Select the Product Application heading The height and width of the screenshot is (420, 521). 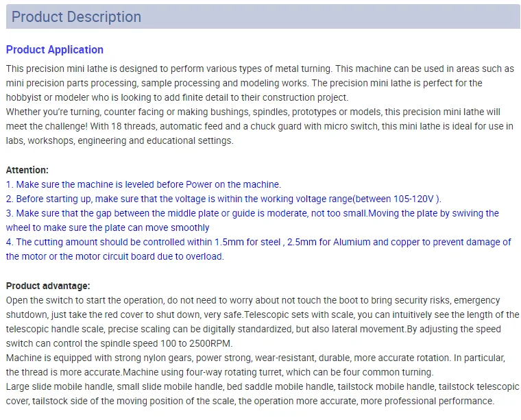click(55, 49)
